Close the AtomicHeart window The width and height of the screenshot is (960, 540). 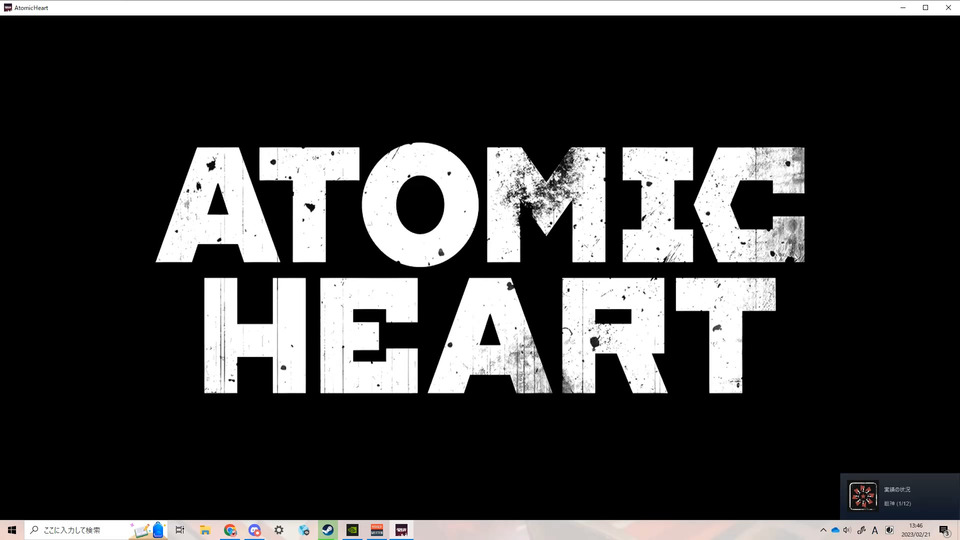point(948,8)
